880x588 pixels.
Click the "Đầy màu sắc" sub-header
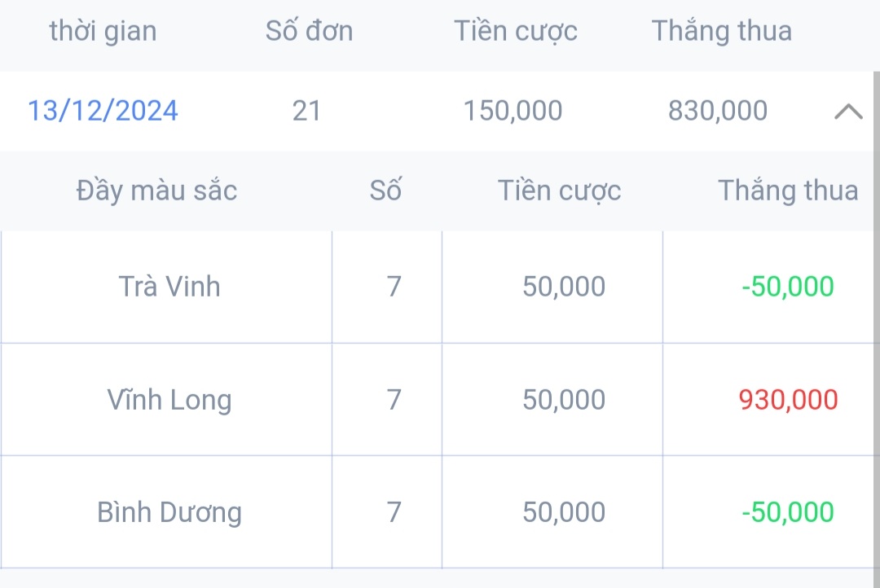click(x=156, y=191)
